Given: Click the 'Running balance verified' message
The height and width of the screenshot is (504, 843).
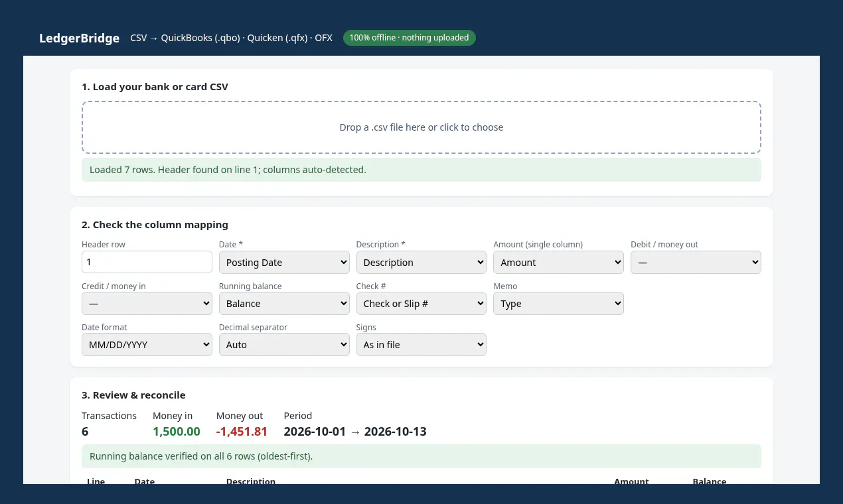Looking at the screenshot, I should coord(421,456).
